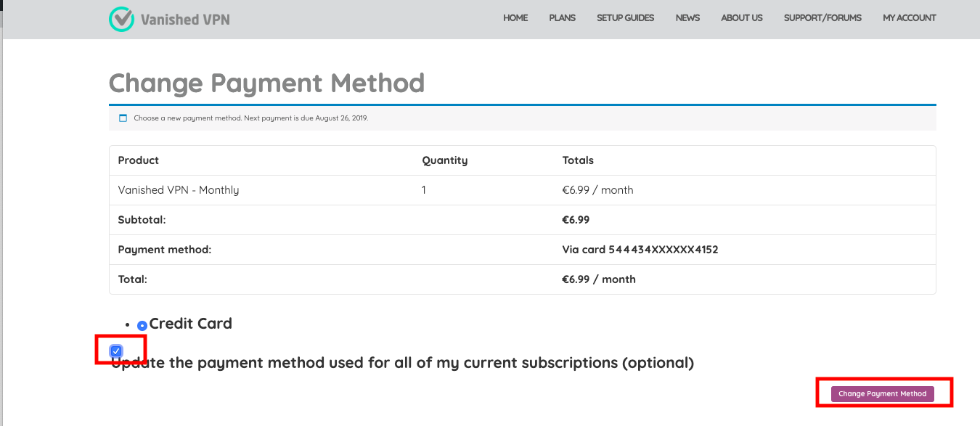Click 'Via card 544434XXXXXX4152' text

coord(640,250)
